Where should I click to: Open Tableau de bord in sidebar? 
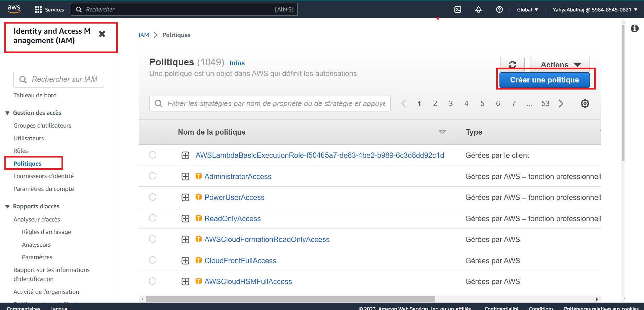pos(35,95)
